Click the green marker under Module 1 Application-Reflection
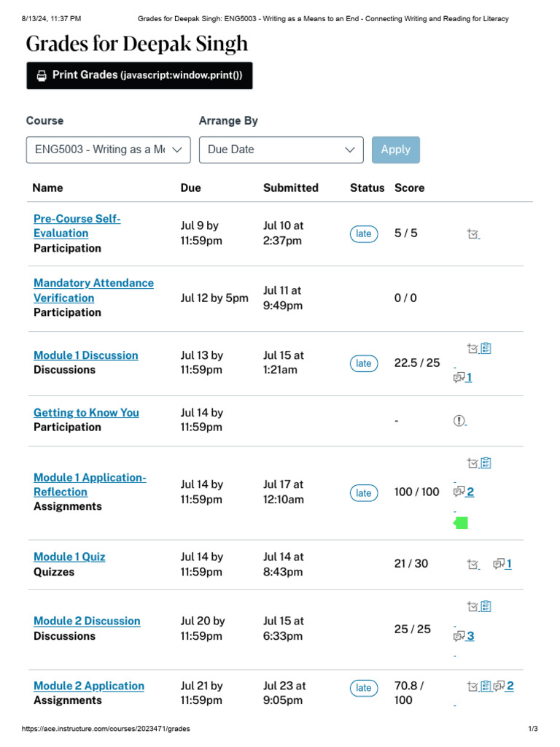Viewport: 560px width, 747px height. pyautogui.click(x=461, y=523)
